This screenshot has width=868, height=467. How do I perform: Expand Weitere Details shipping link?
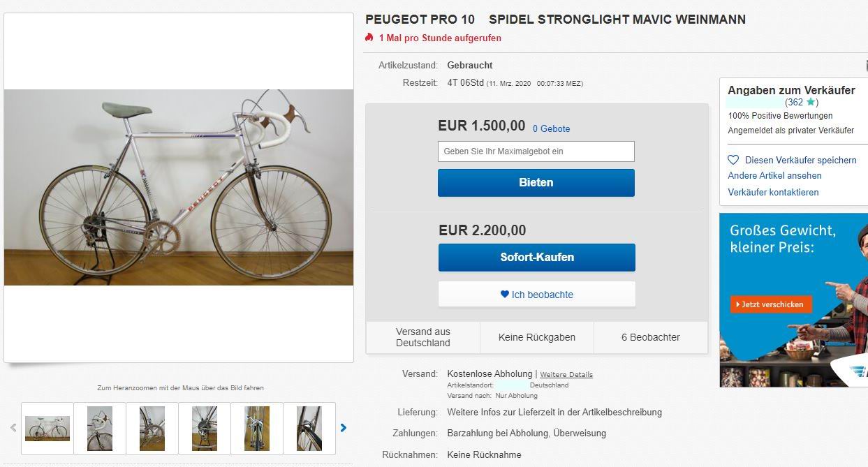(x=566, y=375)
